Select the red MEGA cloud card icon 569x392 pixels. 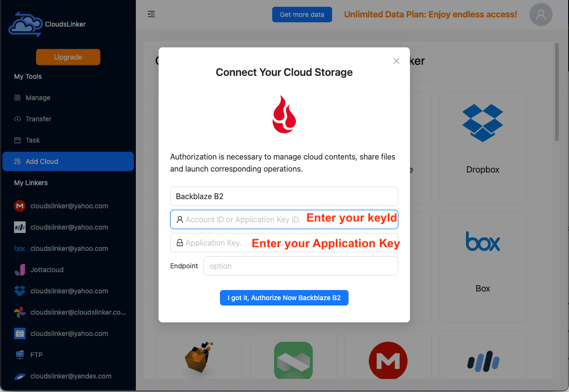point(388,361)
